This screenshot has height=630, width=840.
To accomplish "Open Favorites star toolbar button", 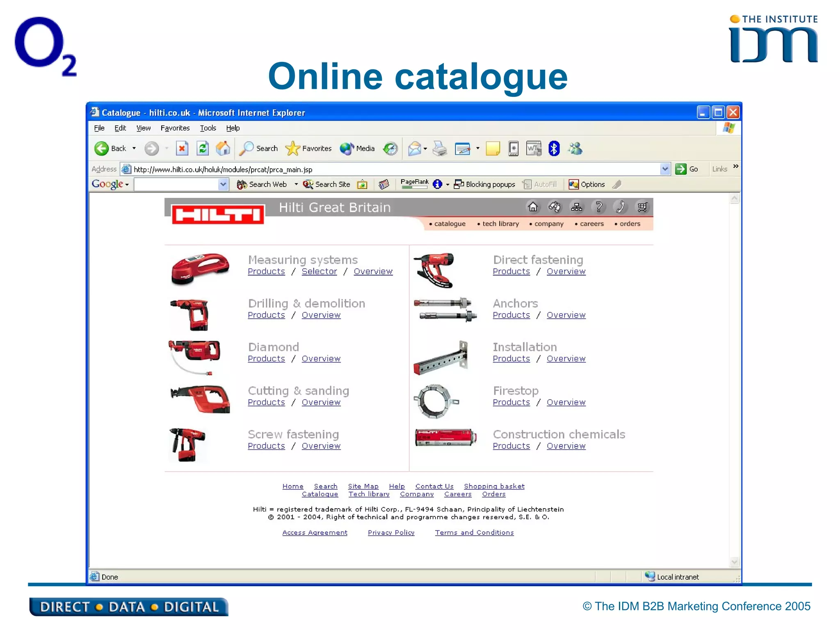I will coord(308,148).
